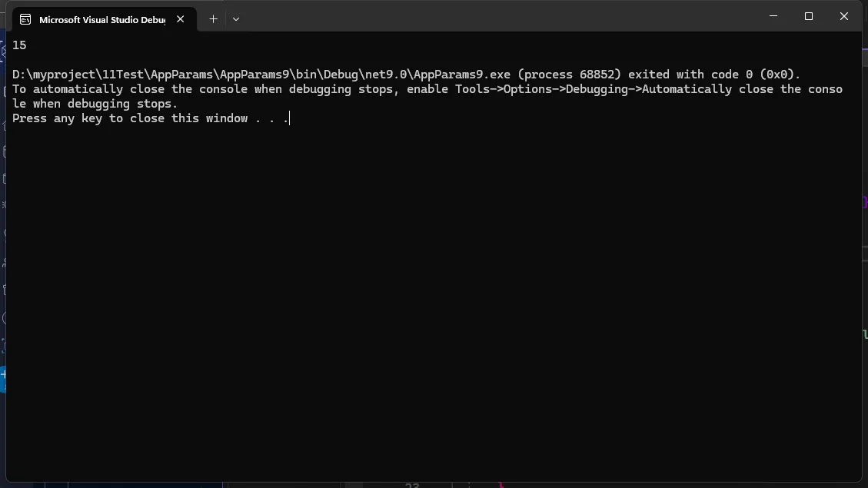Click the output value 15
Image resolution: width=868 pixels, height=488 pixels.
[19, 45]
